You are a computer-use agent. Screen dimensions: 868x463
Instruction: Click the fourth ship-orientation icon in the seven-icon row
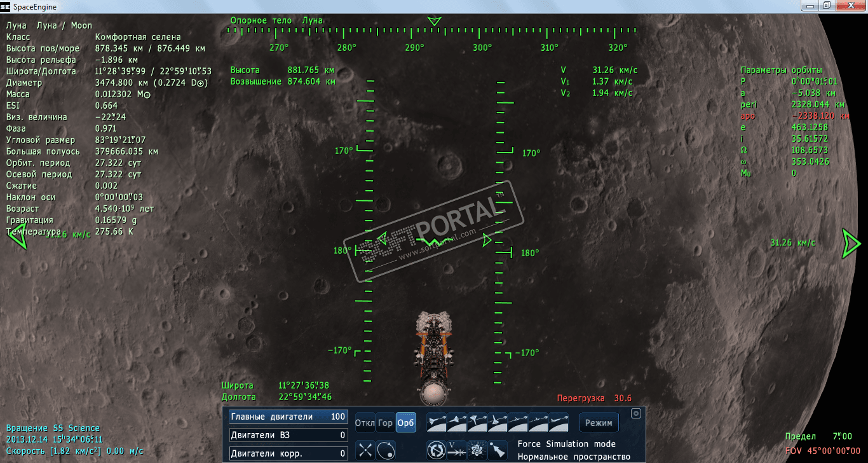(497, 422)
